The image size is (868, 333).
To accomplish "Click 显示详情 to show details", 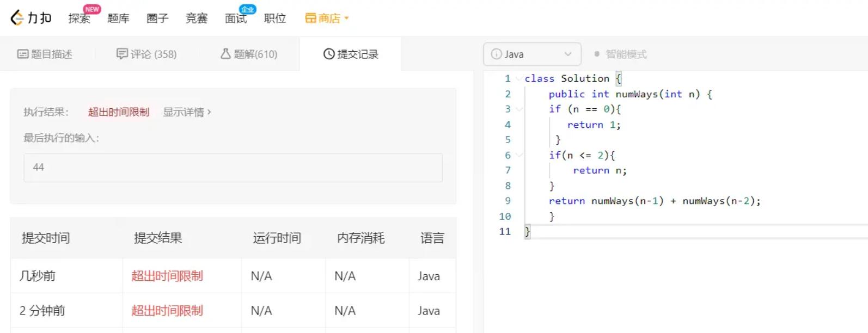I will [187, 112].
